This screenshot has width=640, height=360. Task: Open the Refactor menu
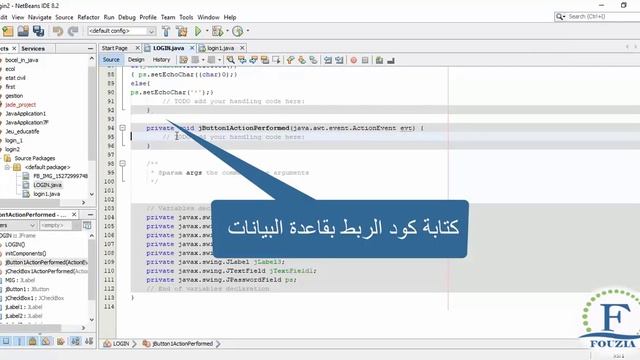point(88,17)
